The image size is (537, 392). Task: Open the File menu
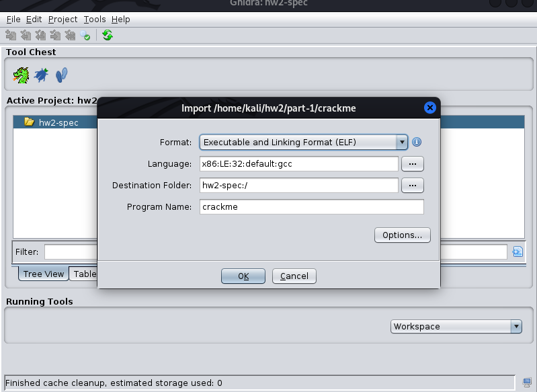[13, 19]
